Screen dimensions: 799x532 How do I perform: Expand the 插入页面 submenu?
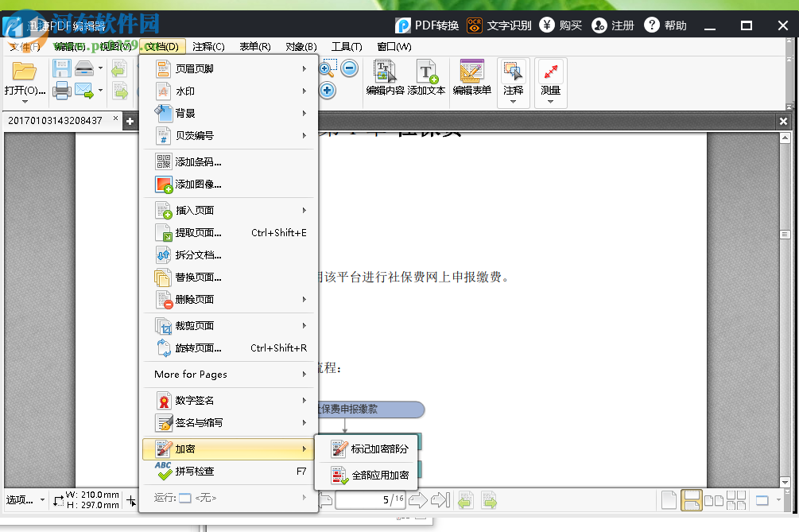[199, 210]
